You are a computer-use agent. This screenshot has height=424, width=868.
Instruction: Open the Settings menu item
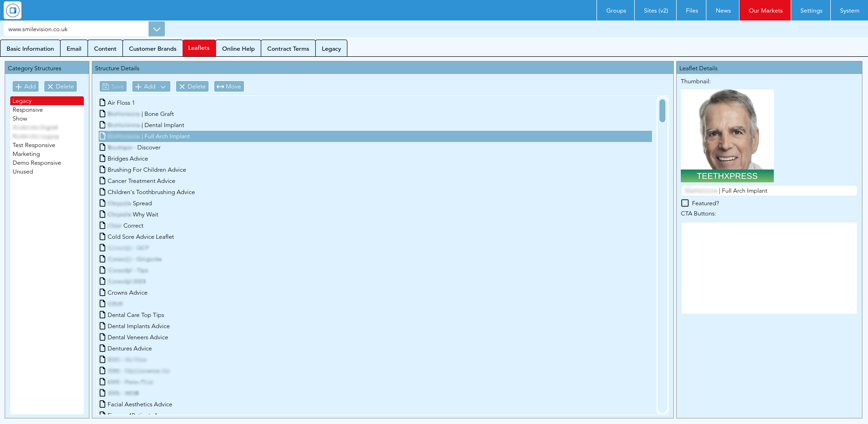click(x=811, y=10)
